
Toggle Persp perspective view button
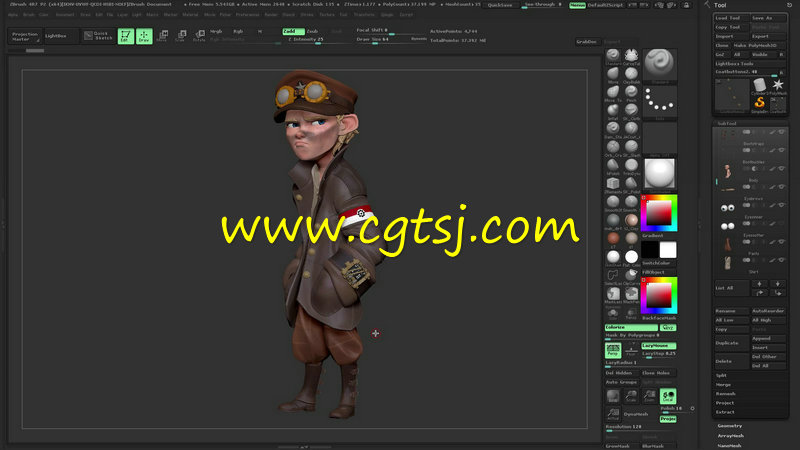pyautogui.click(x=613, y=351)
